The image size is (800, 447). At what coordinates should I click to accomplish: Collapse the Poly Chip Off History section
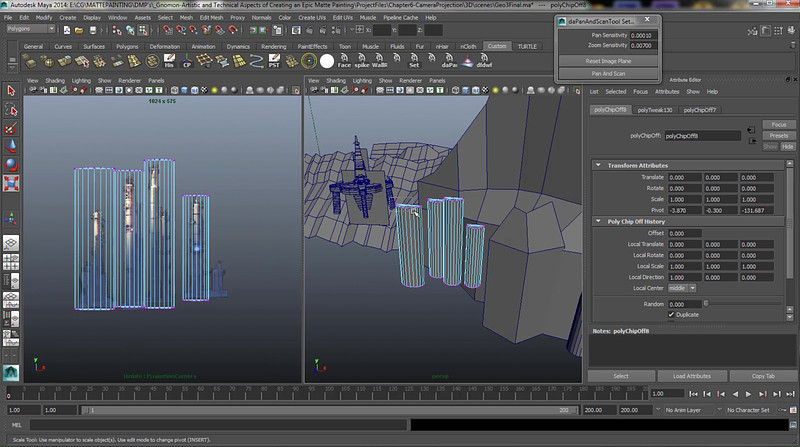598,221
